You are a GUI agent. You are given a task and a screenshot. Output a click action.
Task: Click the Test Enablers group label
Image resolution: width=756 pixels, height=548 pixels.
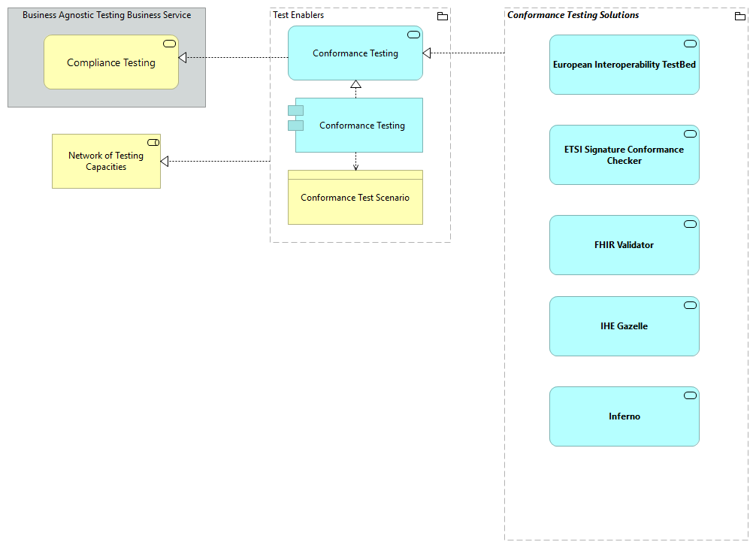click(298, 15)
